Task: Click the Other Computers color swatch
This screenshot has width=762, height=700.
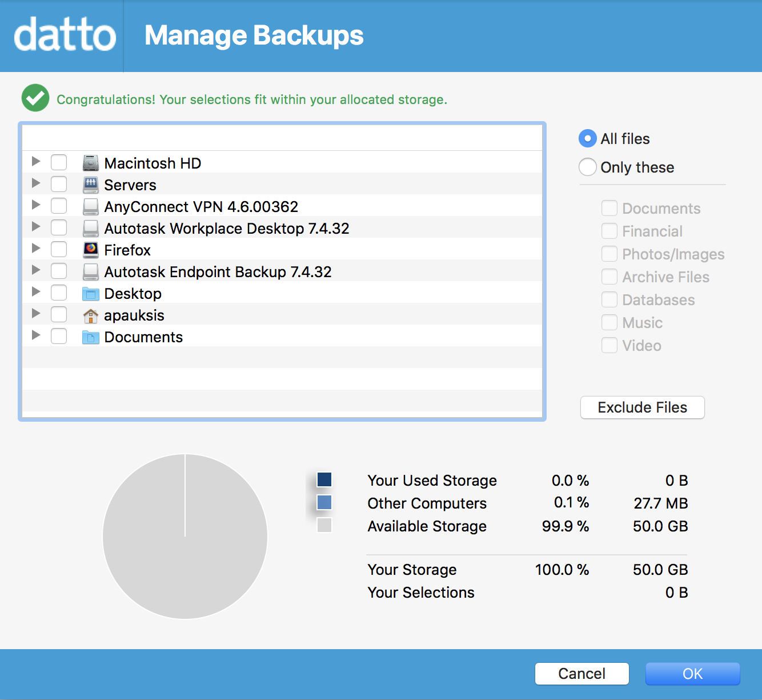Action: point(324,503)
